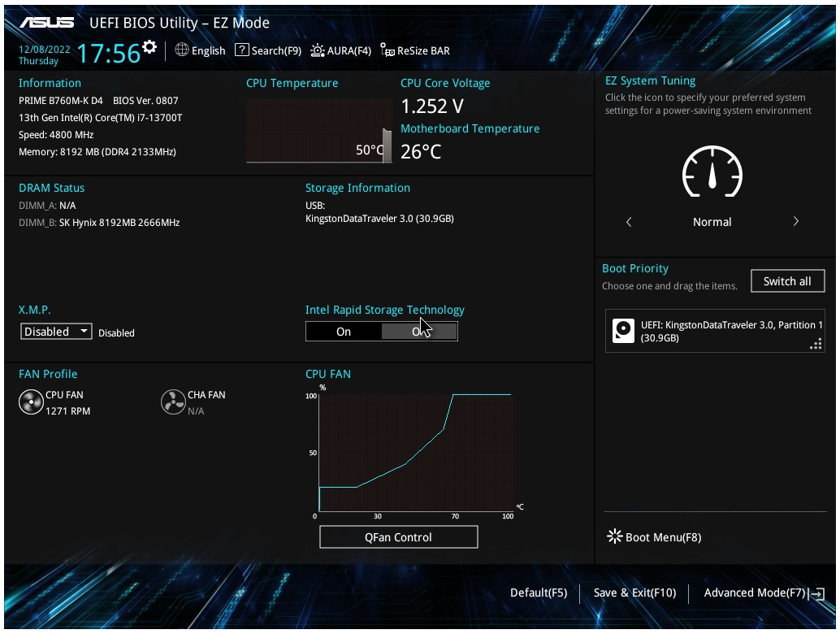Click the 1271 RPM fan speed
Screen dimensions: 840x634
(68, 411)
